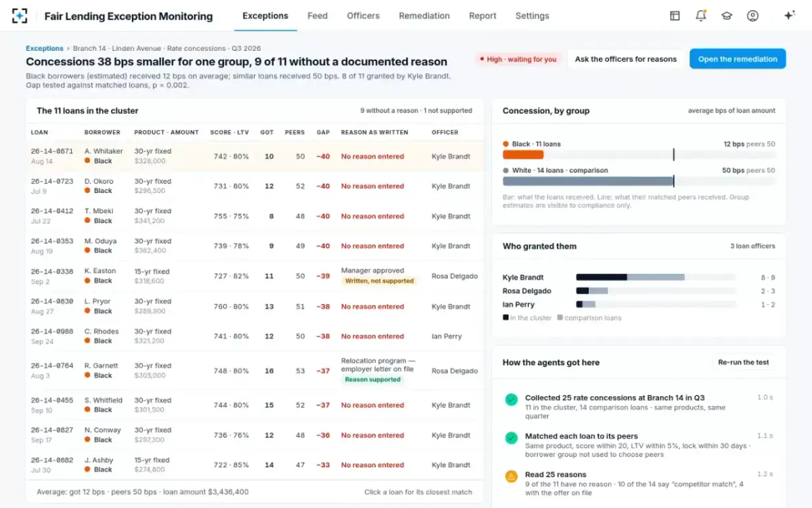The width and height of the screenshot is (812, 508).
Task: Click Re-run the test button
Action: click(744, 362)
